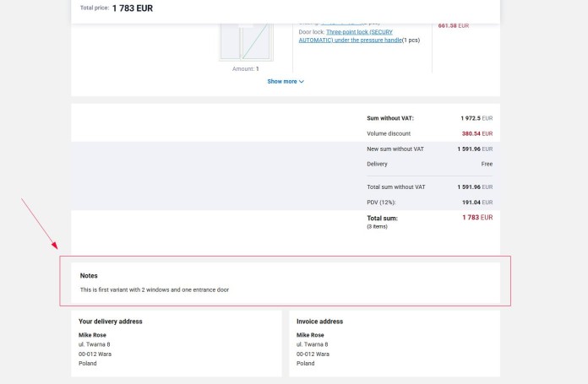Click the note text about first variant
The height and width of the screenshot is (384, 588).
tap(154, 289)
